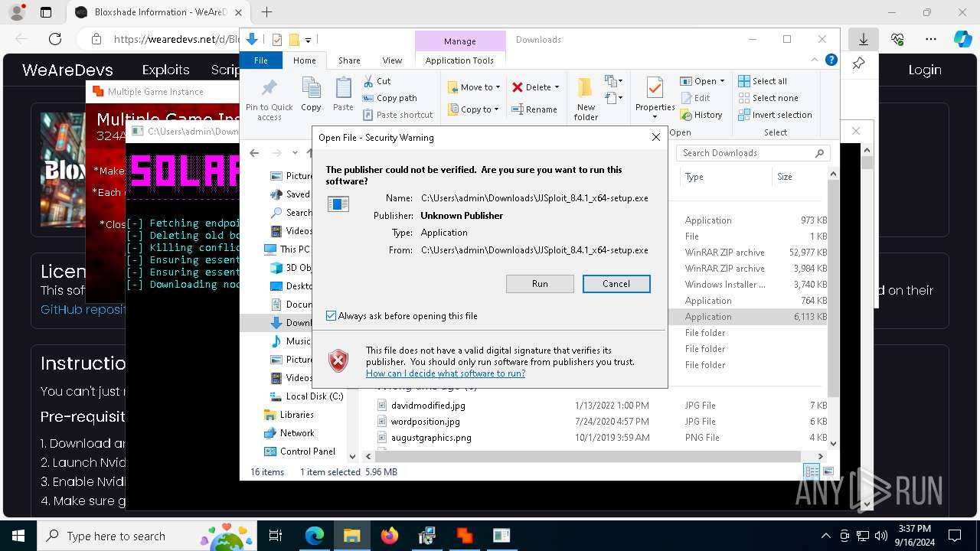Open the File tab in File Explorer

coord(261,60)
